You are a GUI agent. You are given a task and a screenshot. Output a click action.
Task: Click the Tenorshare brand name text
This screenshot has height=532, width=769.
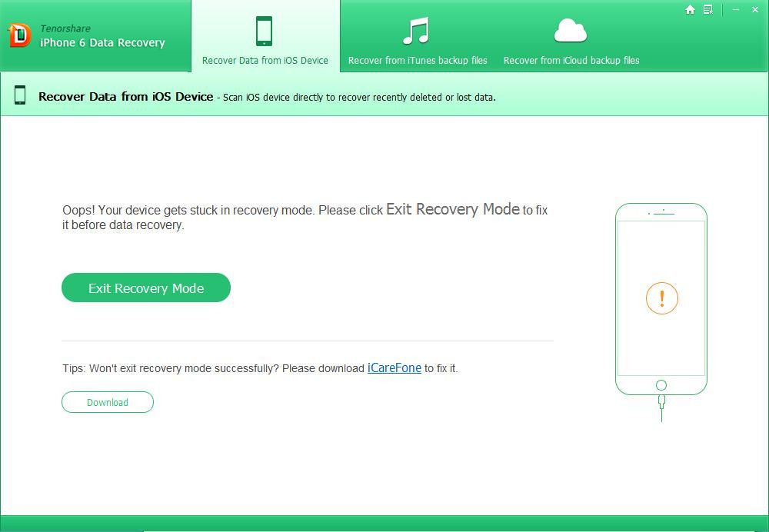click(65, 28)
